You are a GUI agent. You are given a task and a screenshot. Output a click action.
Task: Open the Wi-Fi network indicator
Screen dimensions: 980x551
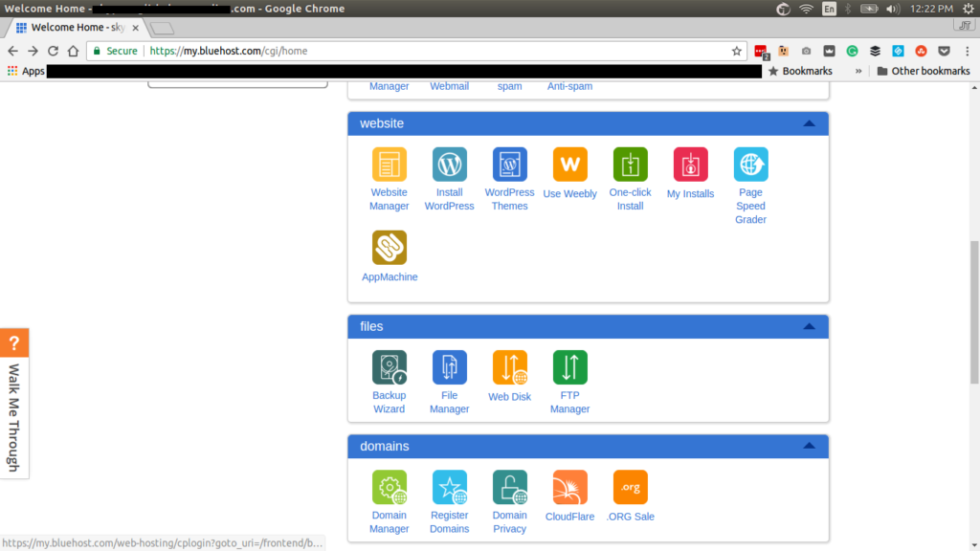(x=806, y=9)
